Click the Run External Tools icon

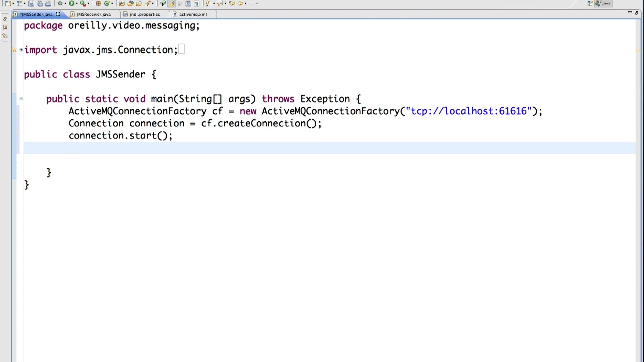pos(83,3)
